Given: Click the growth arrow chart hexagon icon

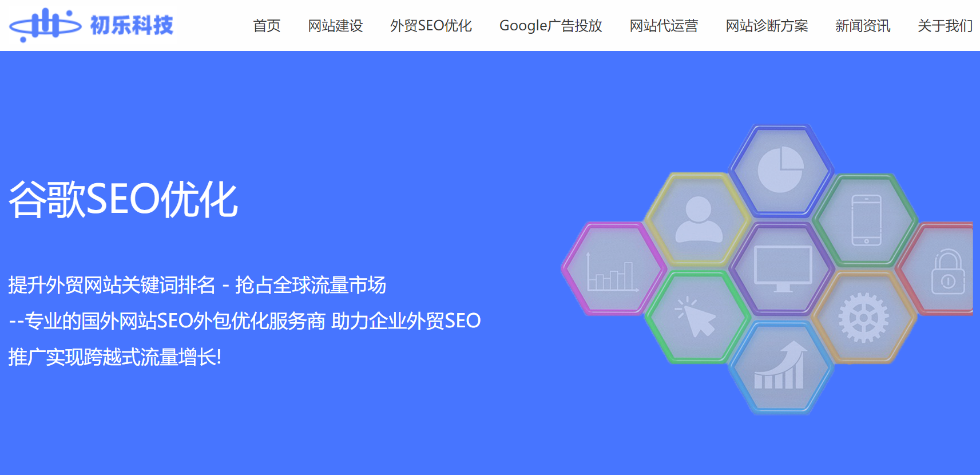Looking at the screenshot, I should [x=781, y=367].
